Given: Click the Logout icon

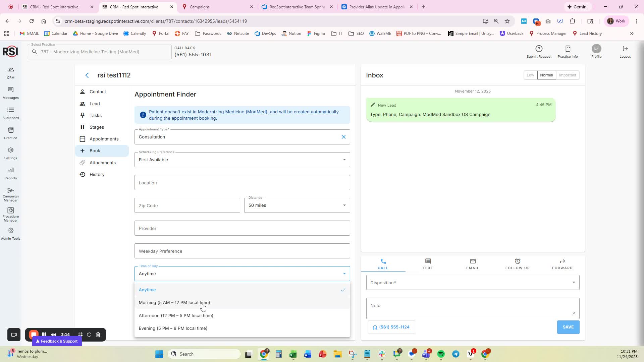Looking at the screenshot, I should [x=625, y=51].
